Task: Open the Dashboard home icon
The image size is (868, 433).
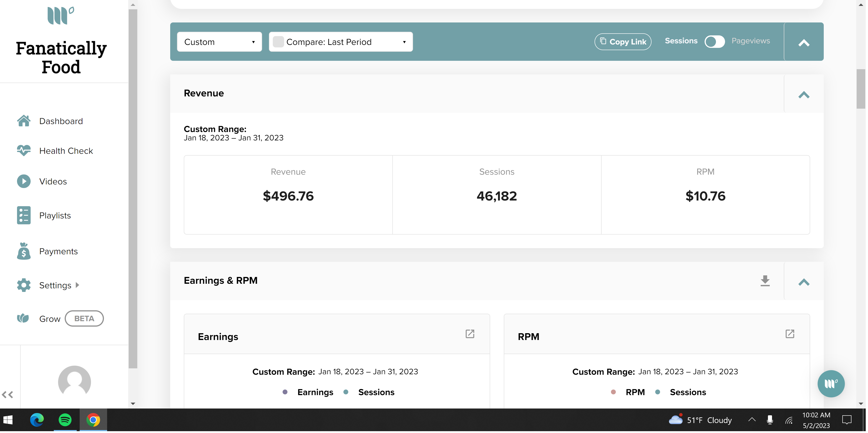Action: point(24,121)
